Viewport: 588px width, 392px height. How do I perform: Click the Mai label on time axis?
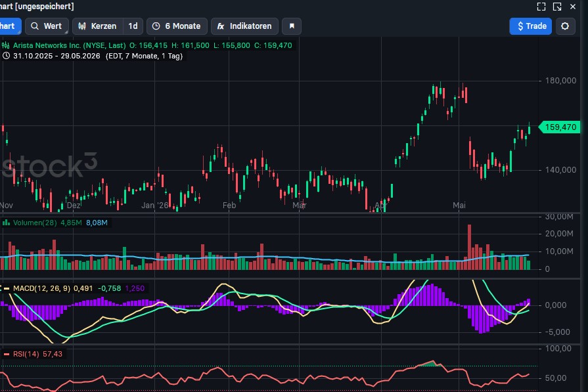(x=459, y=205)
